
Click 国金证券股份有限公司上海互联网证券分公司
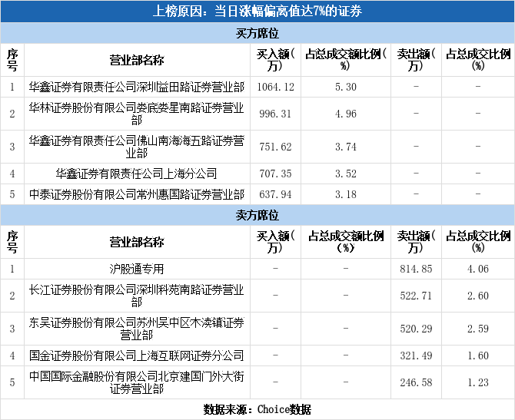tap(137, 356)
